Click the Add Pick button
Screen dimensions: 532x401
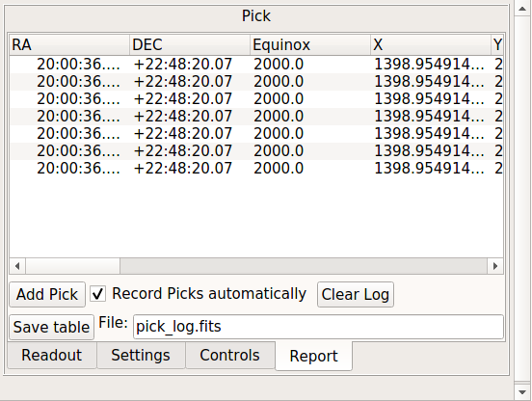click(47, 294)
